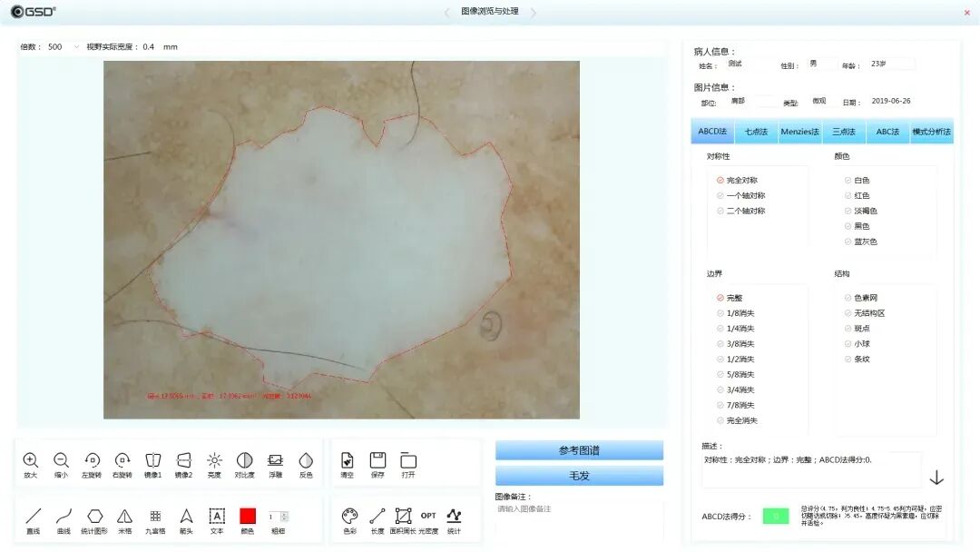Apply the 左旋转 rotate-left tool
This screenshot has height=552, width=980.
93,462
